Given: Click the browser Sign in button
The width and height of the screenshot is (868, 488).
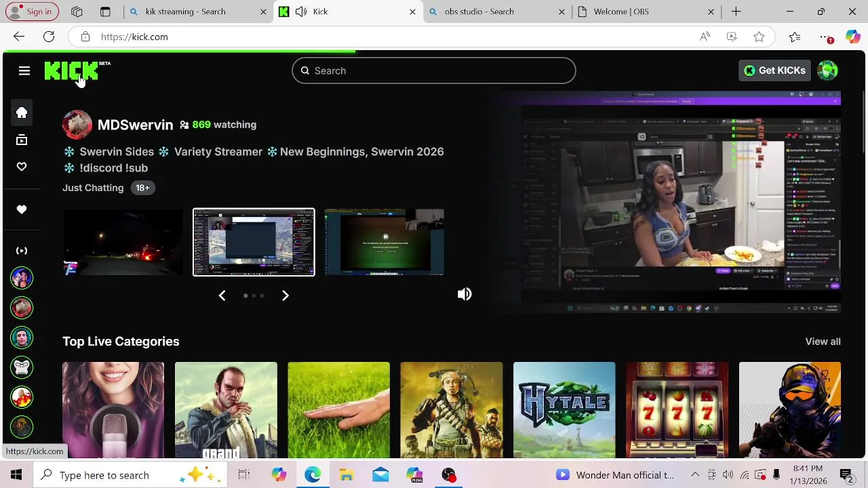Looking at the screenshot, I should 32,12.
